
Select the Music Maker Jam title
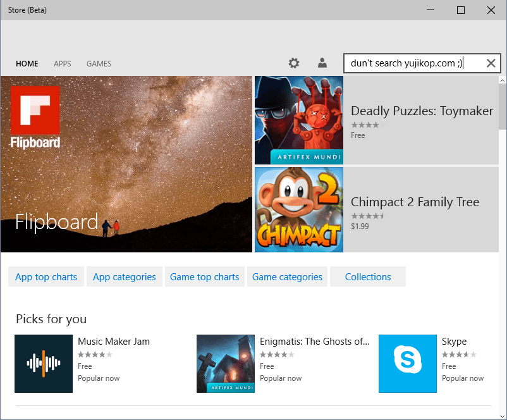click(x=114, y=342)
